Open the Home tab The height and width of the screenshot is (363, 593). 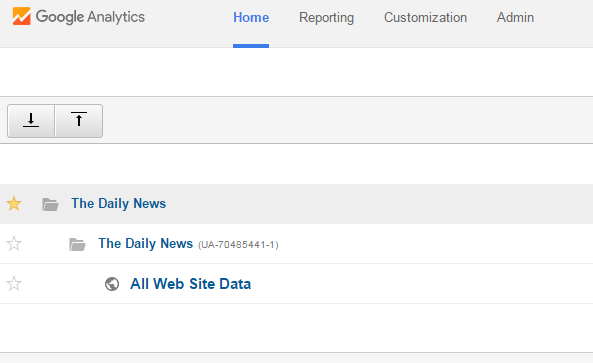point(251,17)
